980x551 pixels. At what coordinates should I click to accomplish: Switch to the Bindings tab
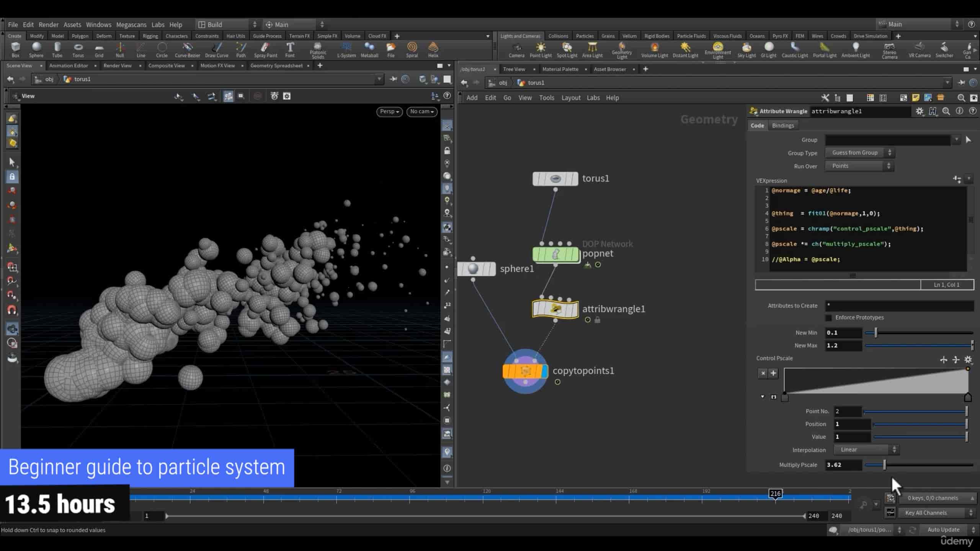[x=782, y=126]
